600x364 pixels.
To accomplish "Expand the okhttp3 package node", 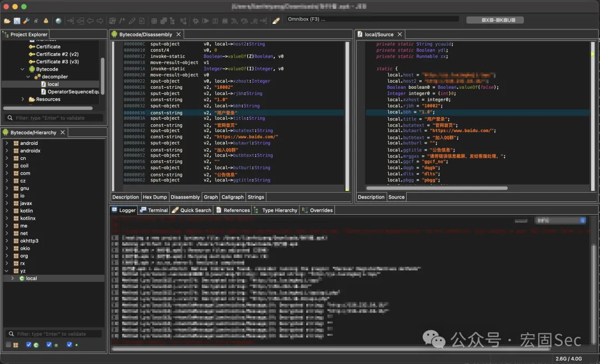I will (x=7, y=241).
